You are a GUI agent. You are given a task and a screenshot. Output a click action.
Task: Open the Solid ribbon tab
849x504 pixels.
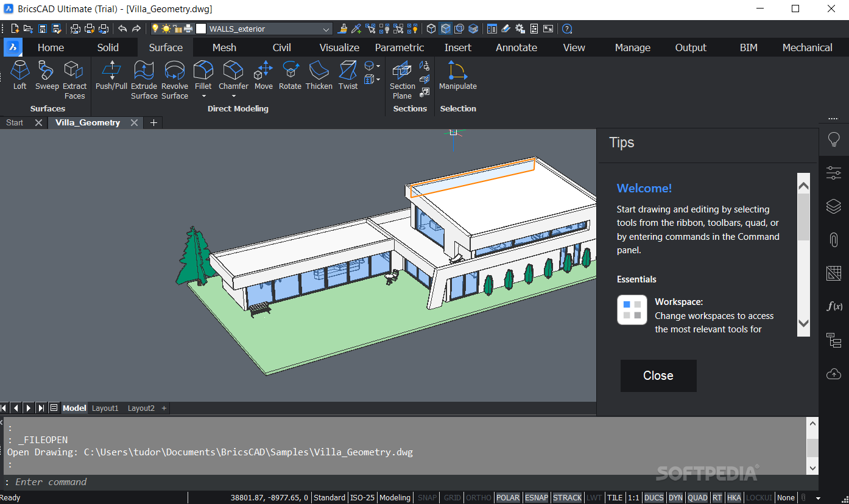point(108,47)
